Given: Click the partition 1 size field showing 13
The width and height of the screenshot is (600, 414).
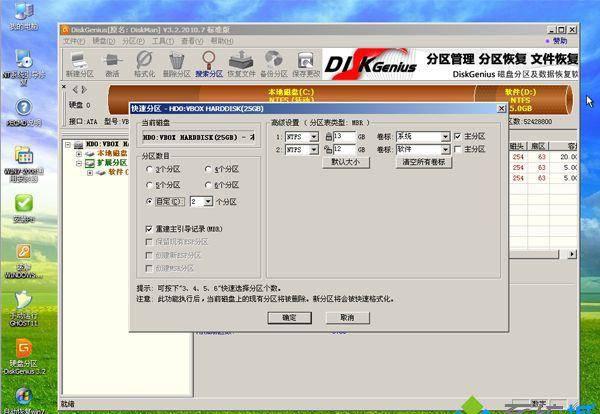Looking at the screenshot, I should [x=344, y=137].
